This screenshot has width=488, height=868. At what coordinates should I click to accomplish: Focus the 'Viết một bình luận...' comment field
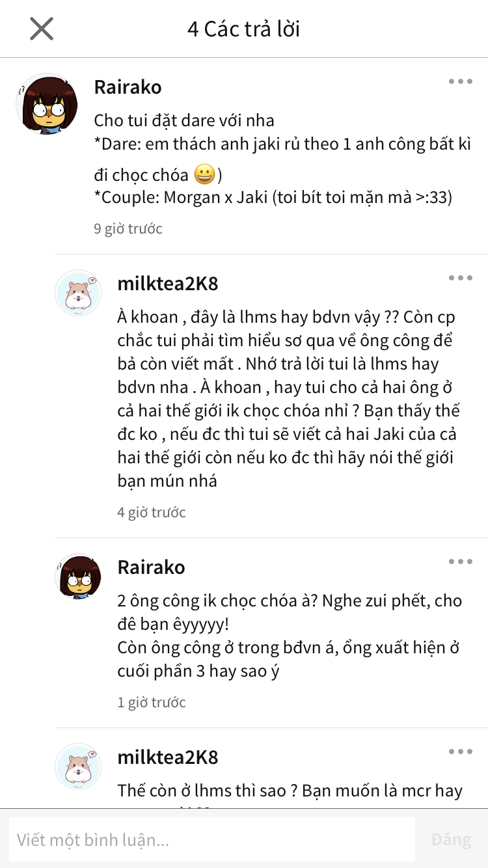coord(212,839)
